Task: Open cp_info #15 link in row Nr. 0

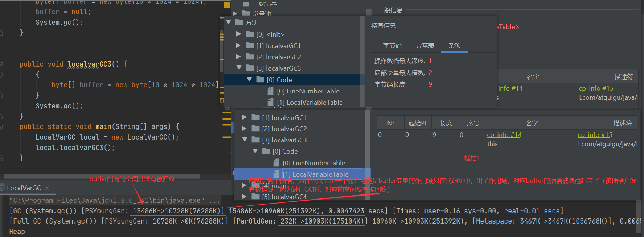Action: pos(595,135)
